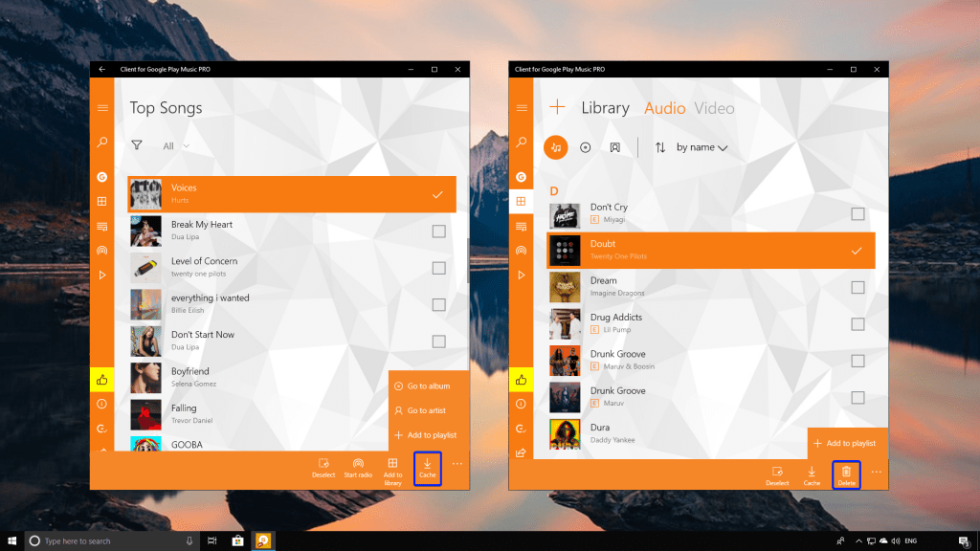Click Start radio icon in bottom bar
Screen dimensions: 980x551
(x=358, y=464)
